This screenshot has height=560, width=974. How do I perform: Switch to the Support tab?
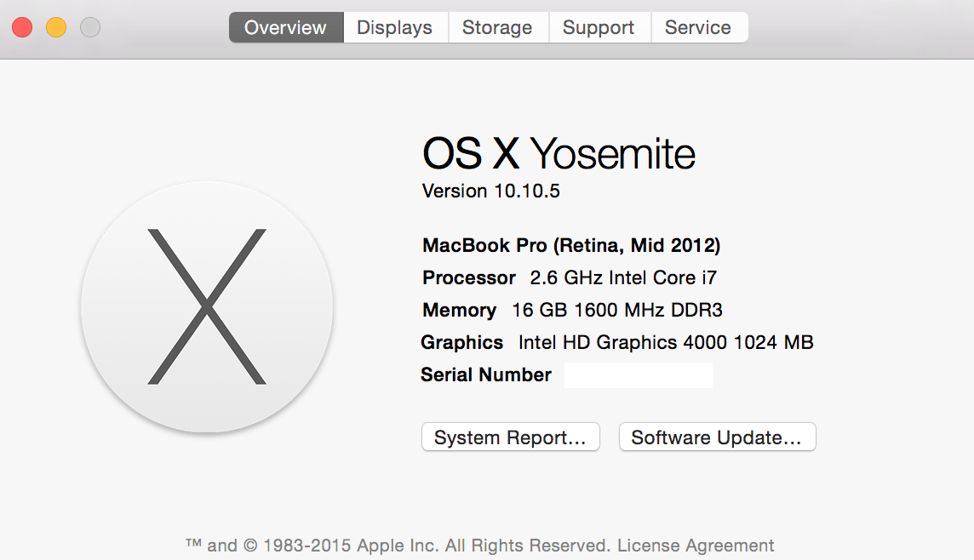pyautogui.click(x=599, y=27)
